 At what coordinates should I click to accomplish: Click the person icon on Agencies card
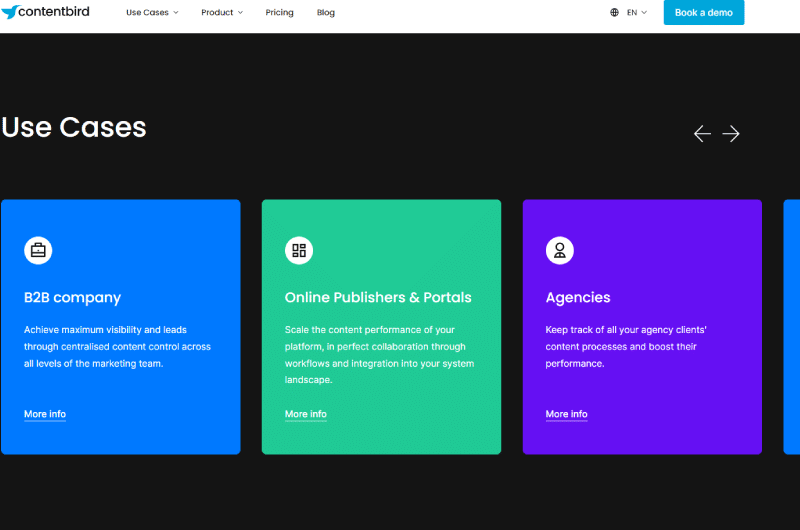(x=560, y=250)
